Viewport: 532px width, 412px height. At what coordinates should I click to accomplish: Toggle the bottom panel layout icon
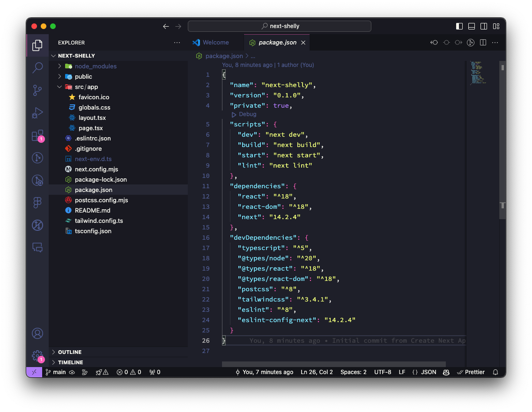click(471, 26)
